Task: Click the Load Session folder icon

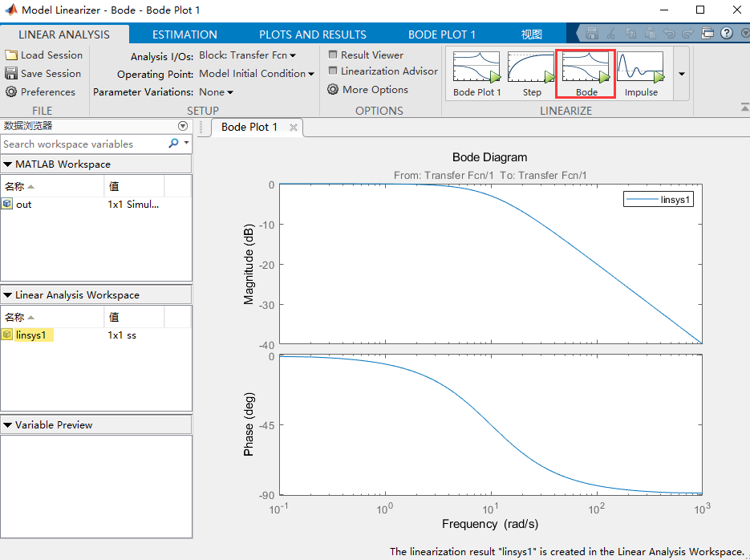Action: click(x=11, y=55)
